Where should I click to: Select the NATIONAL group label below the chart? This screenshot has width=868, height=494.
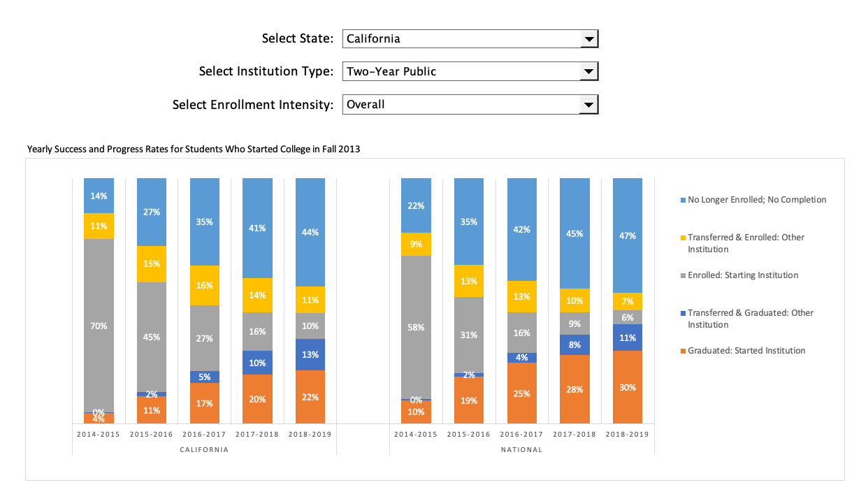click(x=522, y=449)
